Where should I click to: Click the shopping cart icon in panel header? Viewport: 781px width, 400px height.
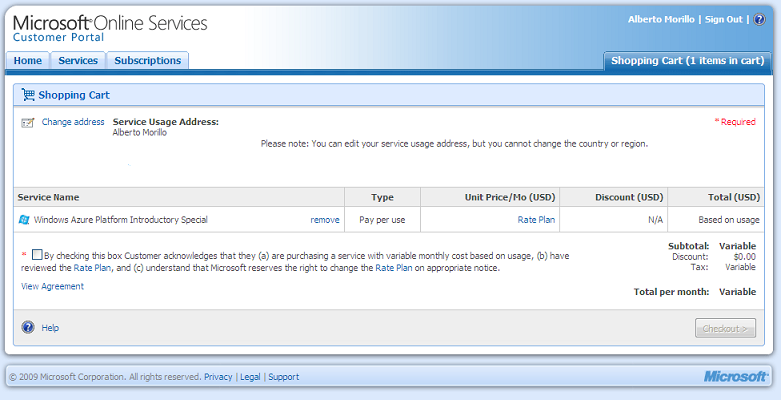tap(28, 95)
